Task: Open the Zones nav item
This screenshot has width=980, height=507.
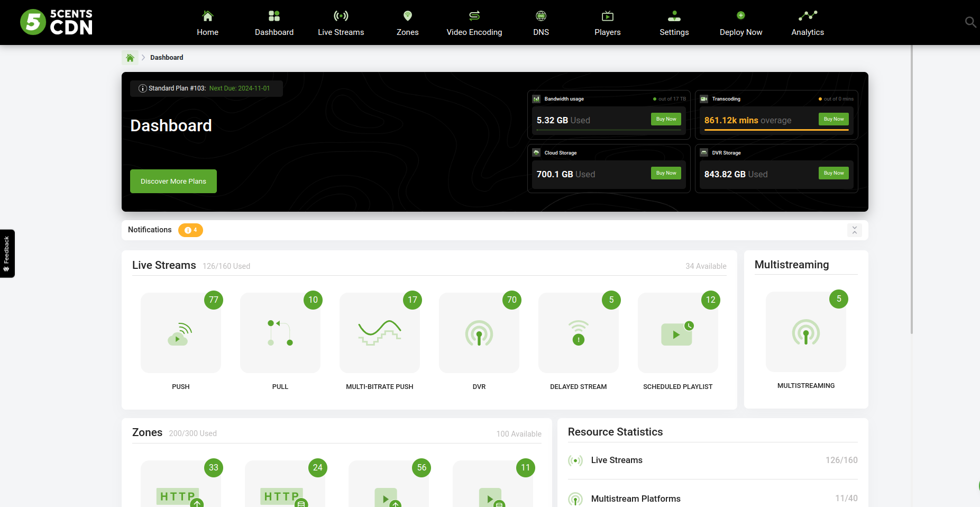Action: click(408, 23)
